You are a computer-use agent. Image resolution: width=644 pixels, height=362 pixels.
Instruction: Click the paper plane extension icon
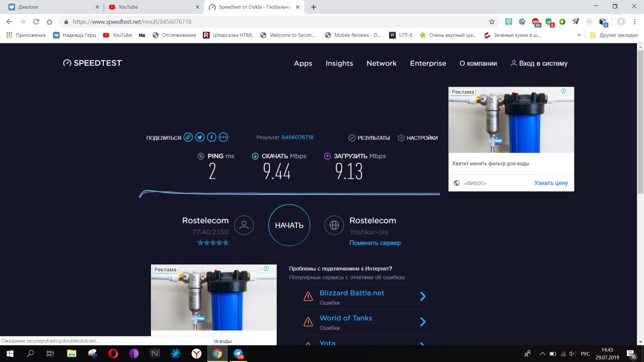click(x=576, y=22)
